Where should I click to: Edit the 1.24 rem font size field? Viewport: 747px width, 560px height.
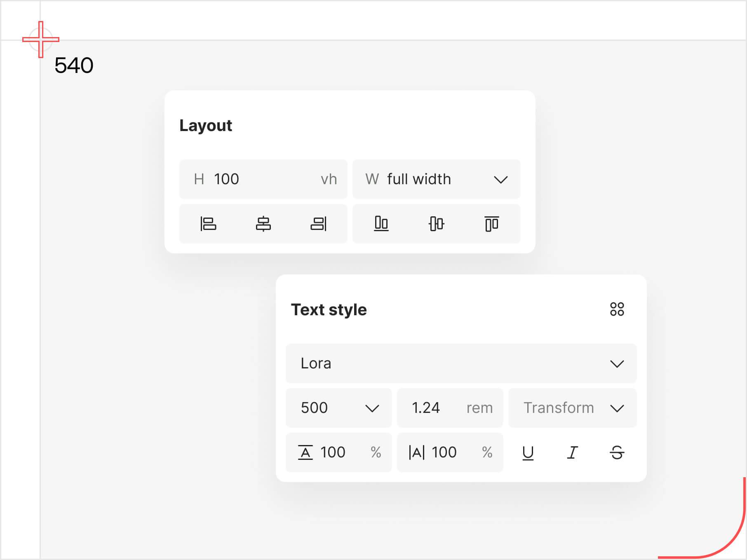450,408
